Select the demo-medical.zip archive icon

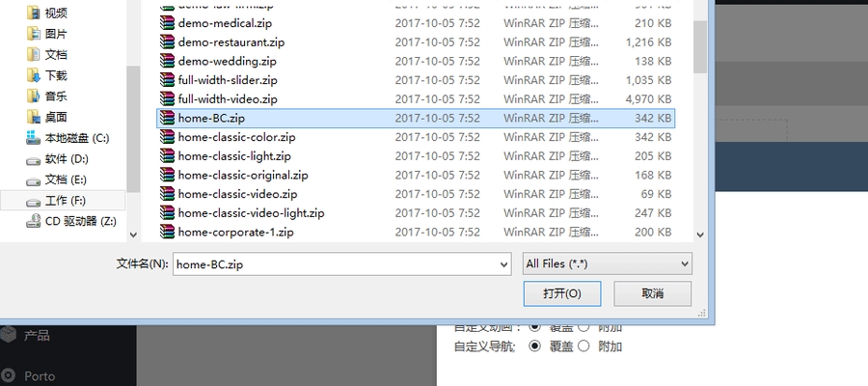click(167, 23)
